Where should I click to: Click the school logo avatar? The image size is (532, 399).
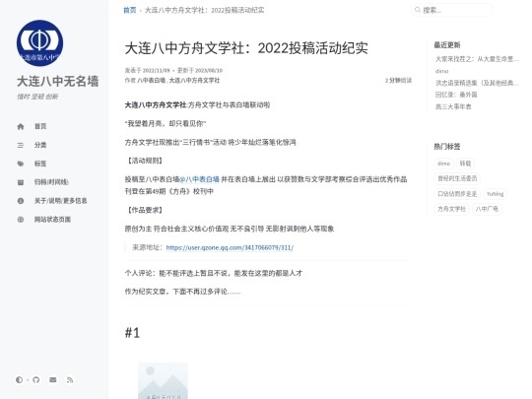pyautogui.click(x=39, y=43)
